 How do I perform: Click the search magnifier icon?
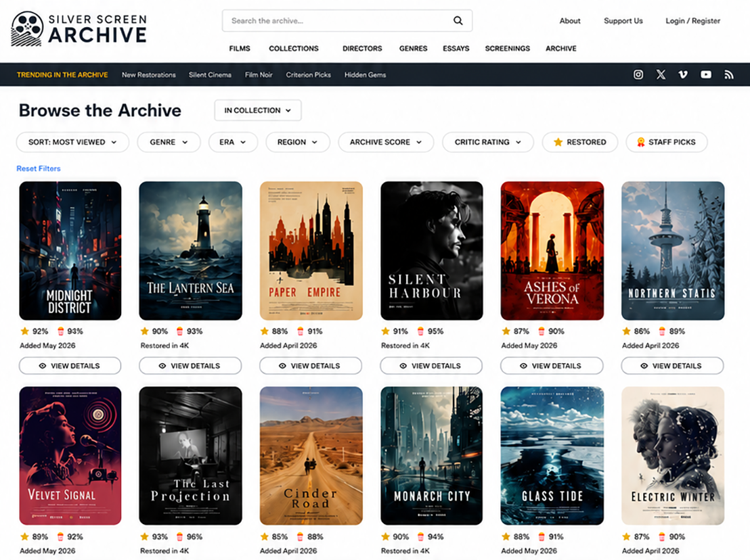click(x=458, y=20)
